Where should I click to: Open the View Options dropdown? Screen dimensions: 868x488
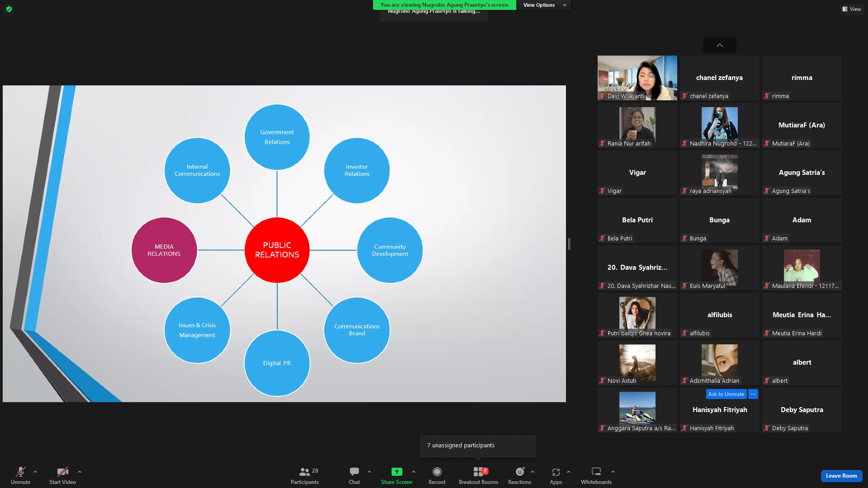coord(544,5)
